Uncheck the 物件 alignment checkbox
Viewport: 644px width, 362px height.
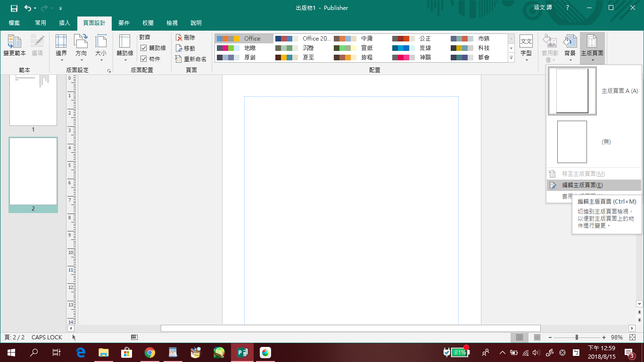click(x=144, y=59)
